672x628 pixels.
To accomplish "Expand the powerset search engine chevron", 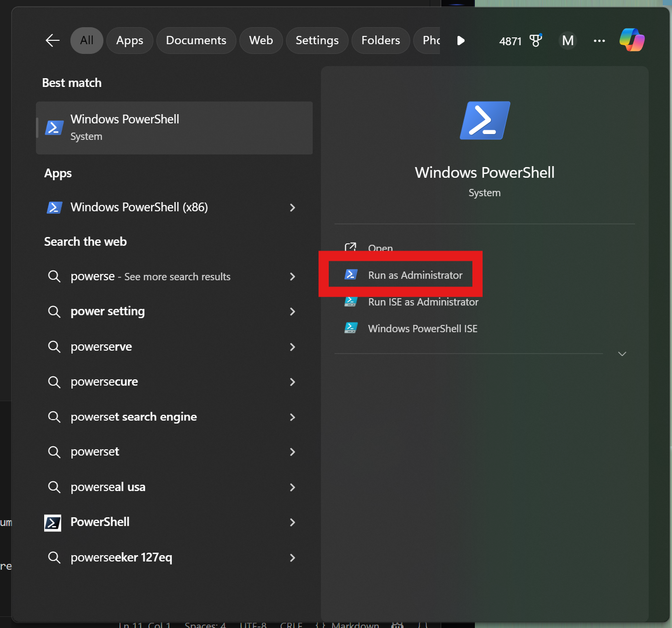I will tap(292, 417).
